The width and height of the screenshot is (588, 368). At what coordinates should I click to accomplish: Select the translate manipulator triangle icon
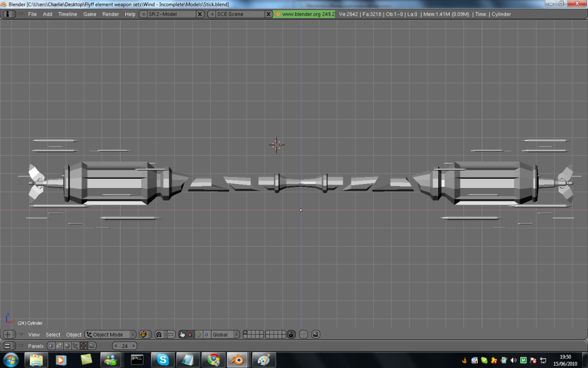[x=191, y=334]
